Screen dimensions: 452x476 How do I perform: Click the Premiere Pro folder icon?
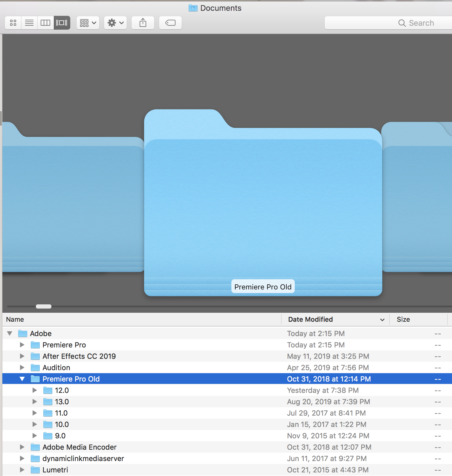coord(35,345)
